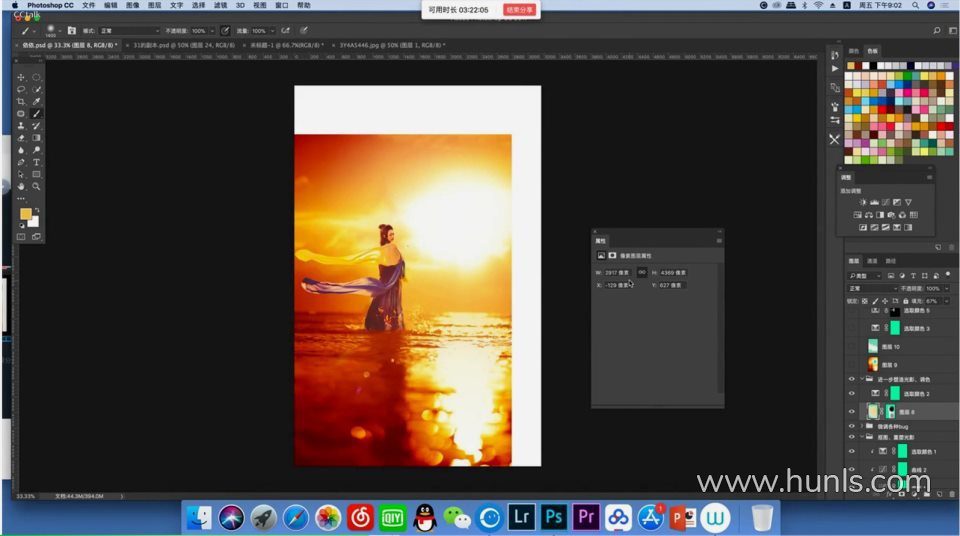Show hidden layer 图层 9

851,364
